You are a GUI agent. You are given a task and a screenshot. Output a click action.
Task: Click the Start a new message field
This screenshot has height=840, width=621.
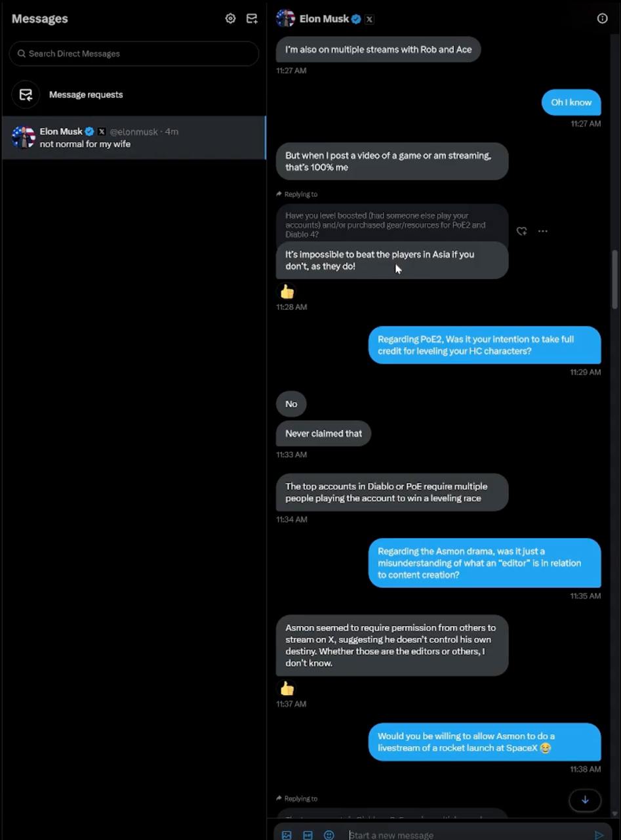click(459, 835)
